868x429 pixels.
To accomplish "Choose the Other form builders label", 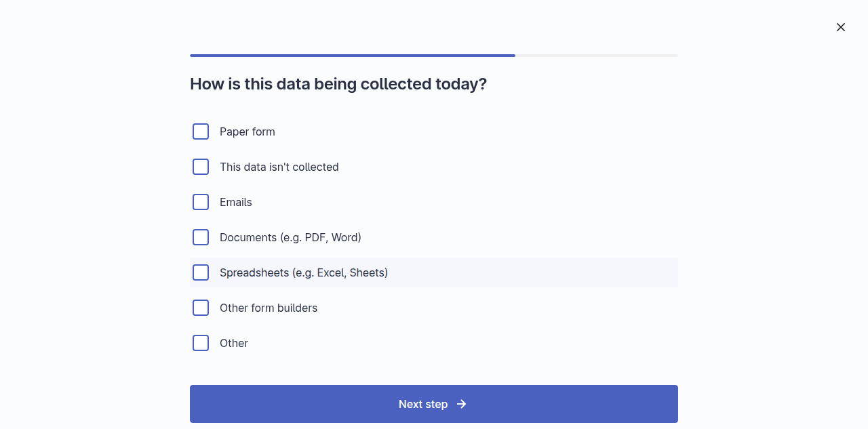I will [x=269, y=308].
